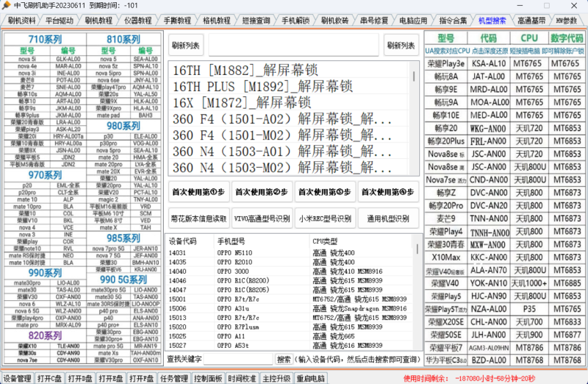The image size is (588, 384).
Task: Click mate30pro LIO-AL00 in 990系列
Action: point(45,282)
